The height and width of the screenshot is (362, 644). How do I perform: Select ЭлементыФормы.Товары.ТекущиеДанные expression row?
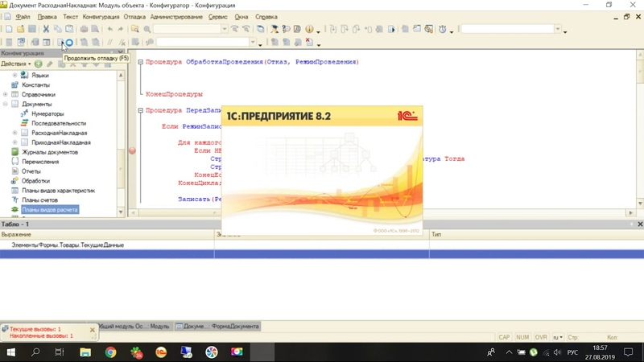(x=322, y=245)
